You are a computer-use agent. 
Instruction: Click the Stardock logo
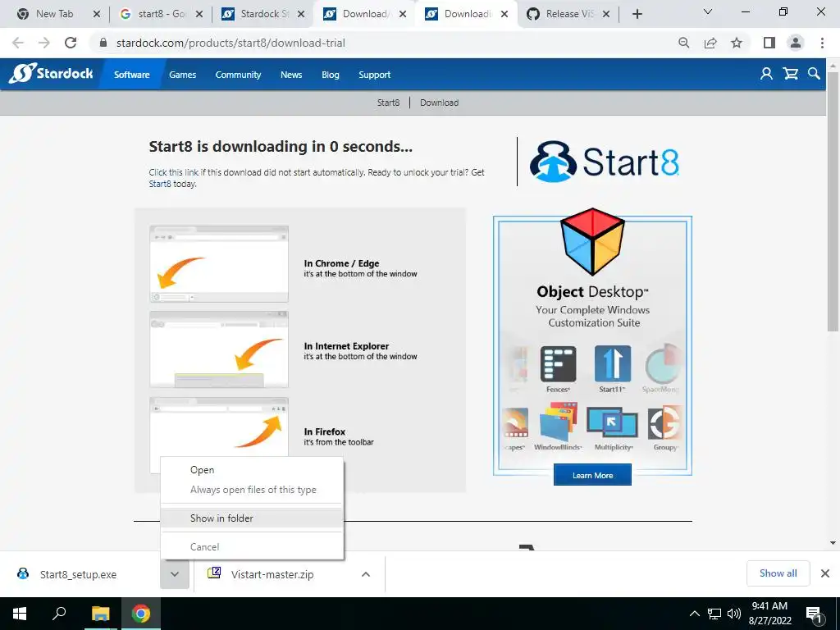[x=51, y=73]
